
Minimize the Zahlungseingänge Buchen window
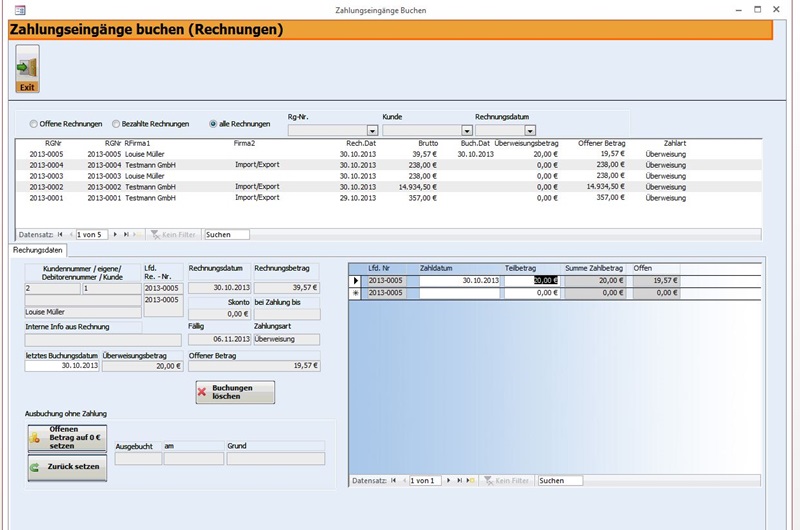[738, 10]
